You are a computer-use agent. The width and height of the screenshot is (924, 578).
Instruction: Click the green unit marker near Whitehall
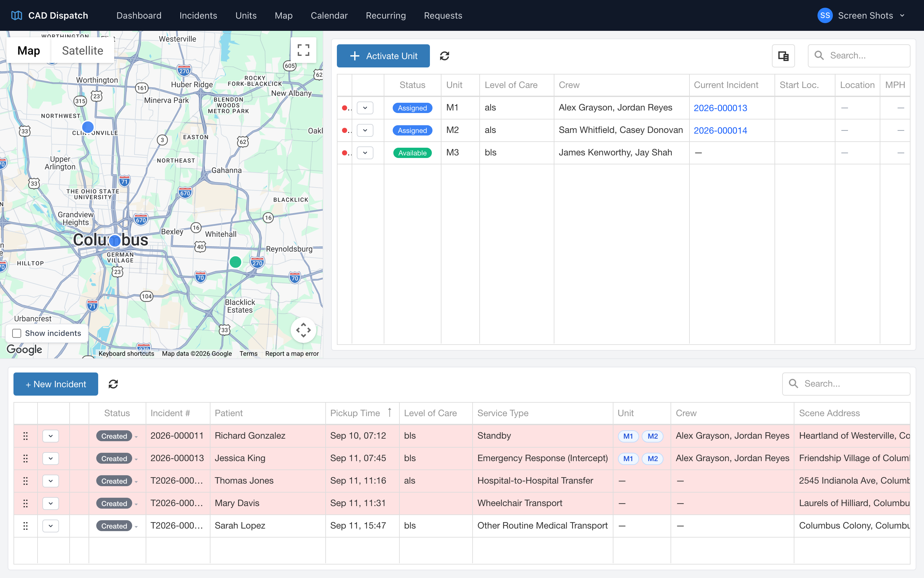[235, 262]
